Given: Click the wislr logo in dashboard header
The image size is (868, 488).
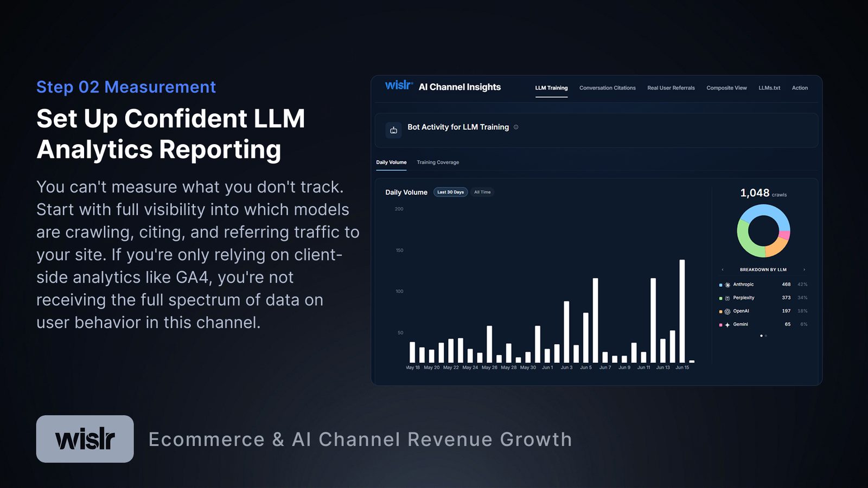Looking at the screenshot, I should (399, 86).
